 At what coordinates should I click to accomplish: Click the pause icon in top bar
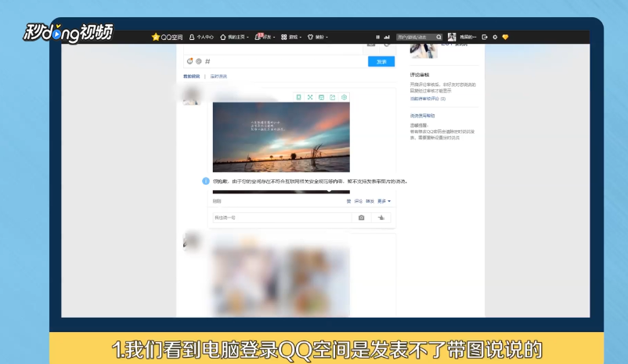[377, 37]
